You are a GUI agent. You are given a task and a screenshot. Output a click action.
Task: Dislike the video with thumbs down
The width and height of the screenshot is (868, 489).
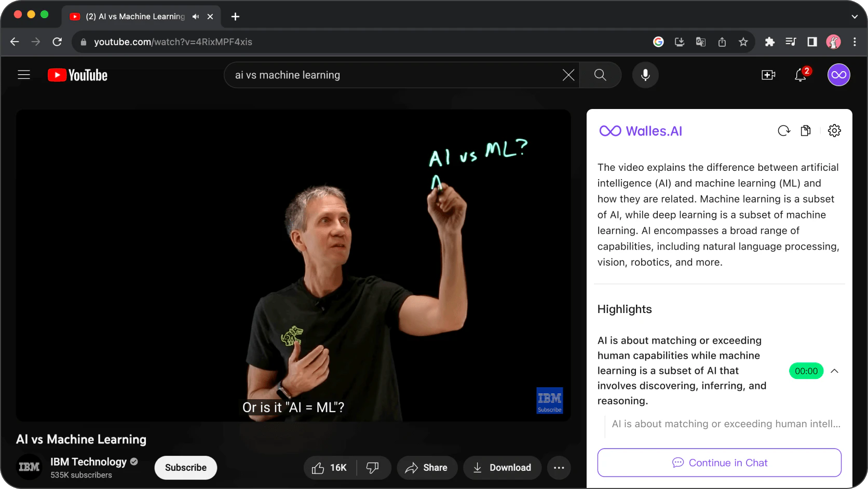373,467
